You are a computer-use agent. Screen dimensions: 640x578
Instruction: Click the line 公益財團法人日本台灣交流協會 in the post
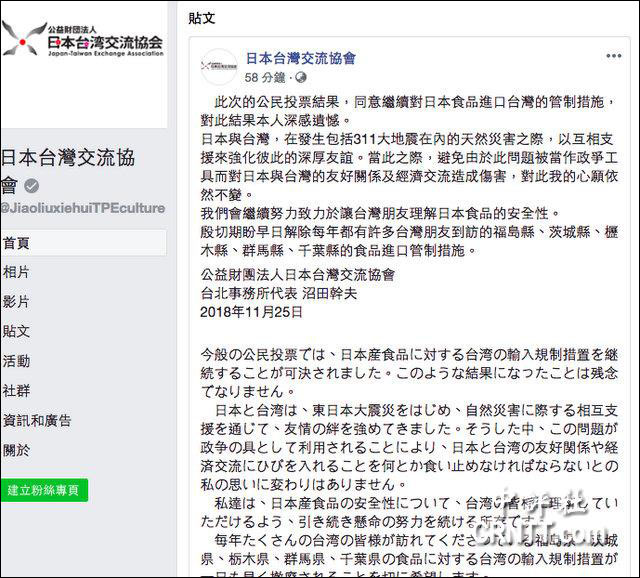[x=298, y=275]
